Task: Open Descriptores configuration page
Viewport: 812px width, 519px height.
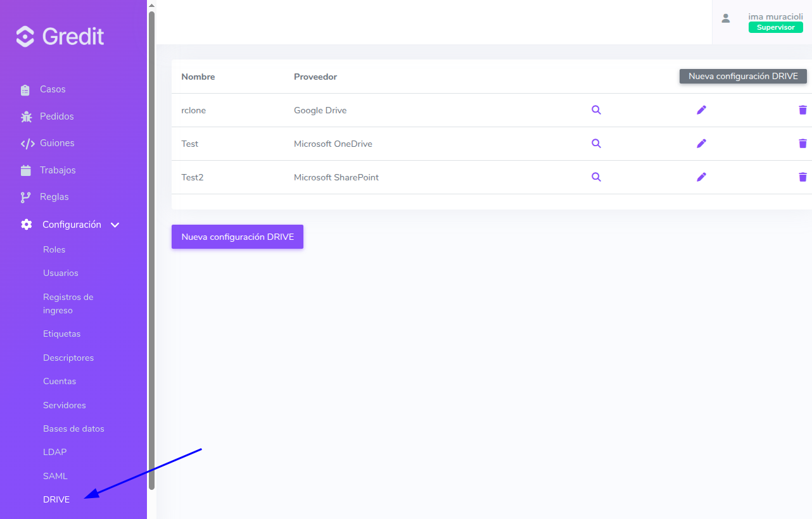Action: tap(68, 358)
